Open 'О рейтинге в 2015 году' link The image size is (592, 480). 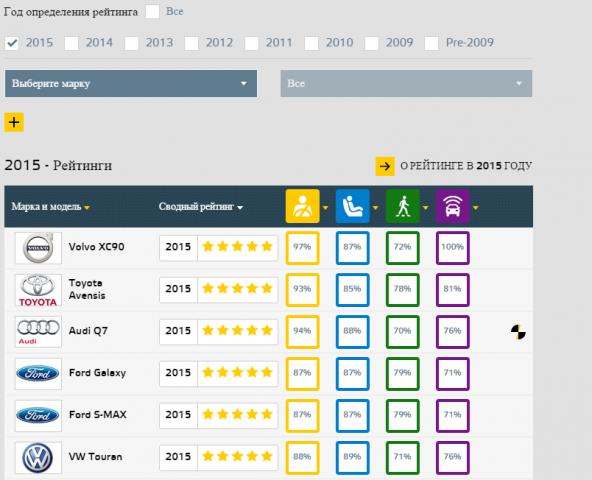(466, 166)
